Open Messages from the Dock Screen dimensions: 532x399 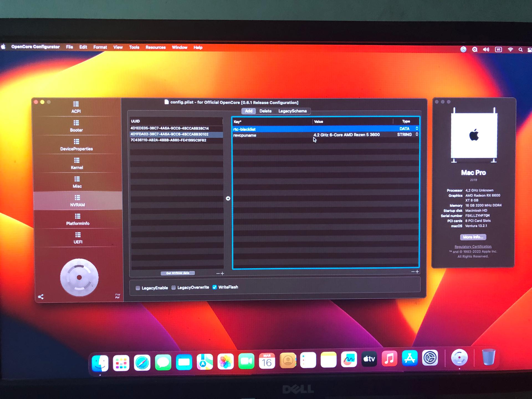[163, 362]
